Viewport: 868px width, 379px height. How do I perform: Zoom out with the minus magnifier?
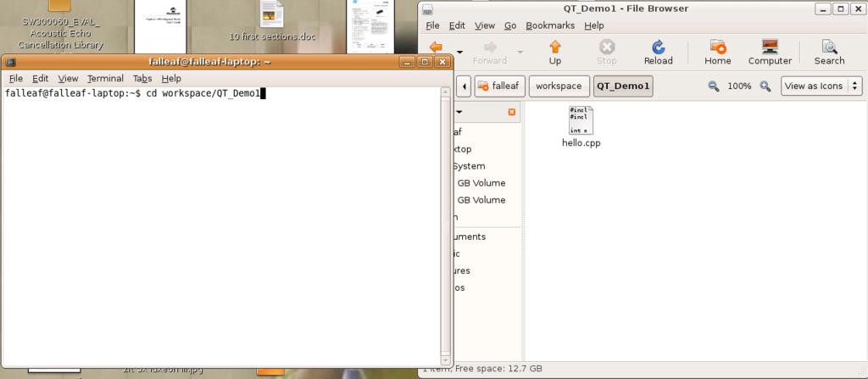pos(714,86)
